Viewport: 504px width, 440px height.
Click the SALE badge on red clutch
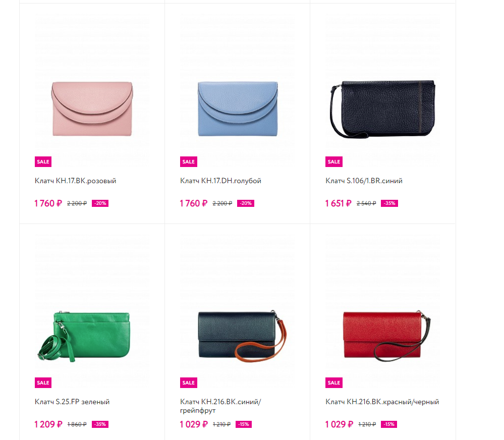pos(333,382)
